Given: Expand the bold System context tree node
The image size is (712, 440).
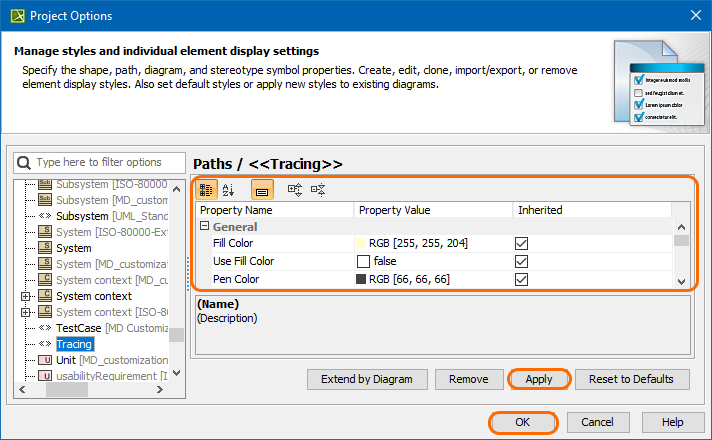Looking at the screenshot, I should tap(26, 296).
